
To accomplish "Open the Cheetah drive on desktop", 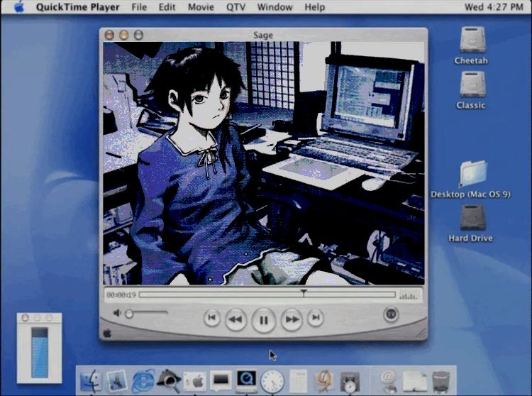I will pos(472,40).
